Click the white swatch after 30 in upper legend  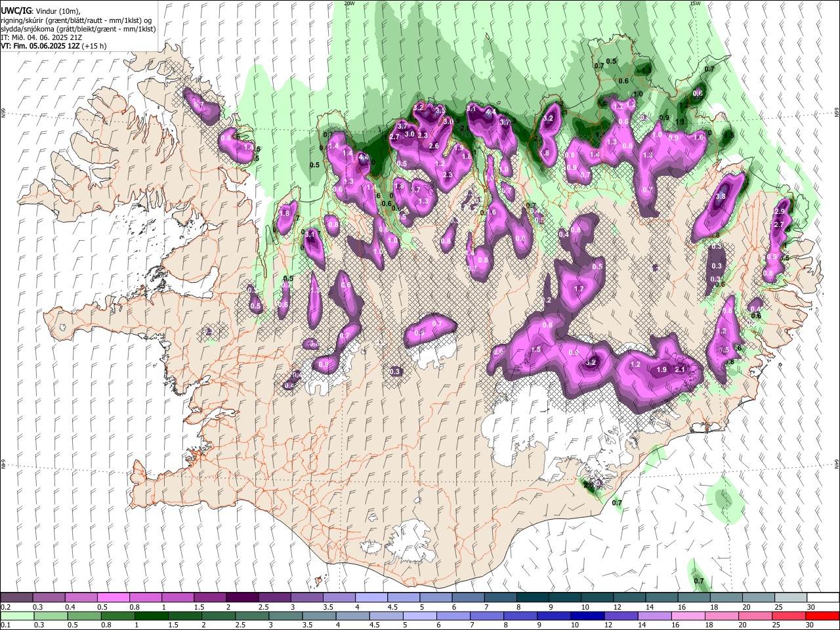[x=823, y=597]
